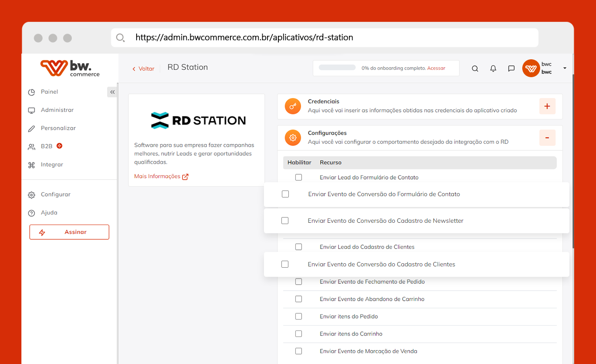Click the B2B red badge
The image size is (596, 364).
[59, 146]
